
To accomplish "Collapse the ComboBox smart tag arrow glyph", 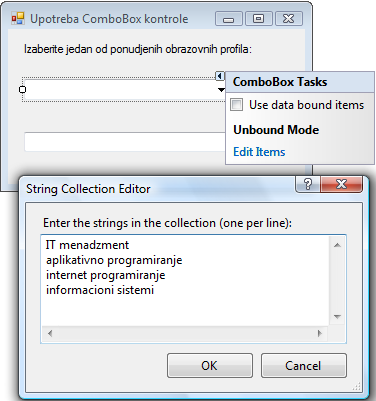I will pos(220,76).
